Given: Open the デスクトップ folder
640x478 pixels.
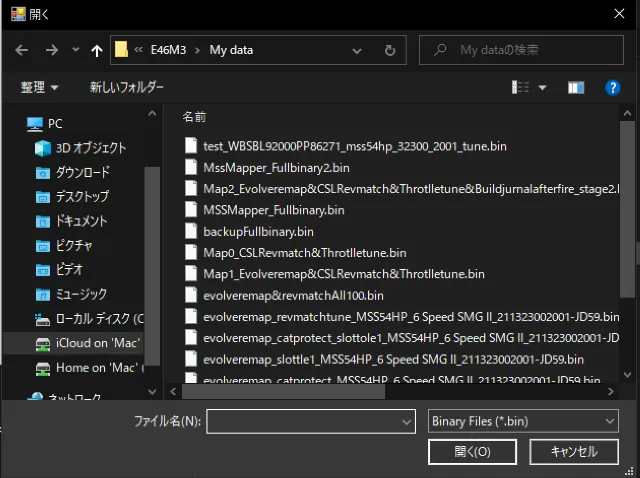Looking at the screenshot, I should 72,196.
